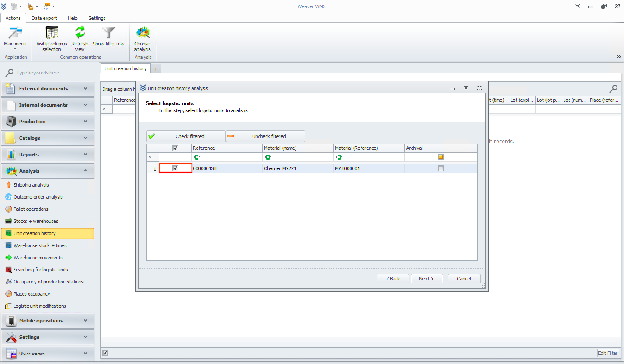Image resolution: width=624 pixels, height=364 pixels.
Task: Expand the External documents section
Action: pos(48,89)
